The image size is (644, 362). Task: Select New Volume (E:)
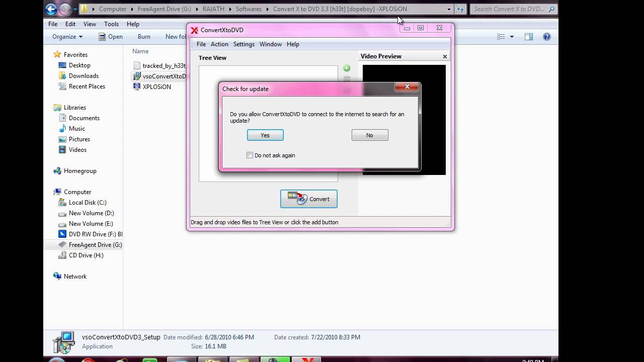(91, 224)
